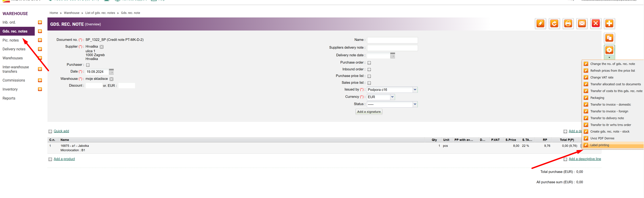Clear warehouse moje skladisce with the X icon

(x=112, y=79)
